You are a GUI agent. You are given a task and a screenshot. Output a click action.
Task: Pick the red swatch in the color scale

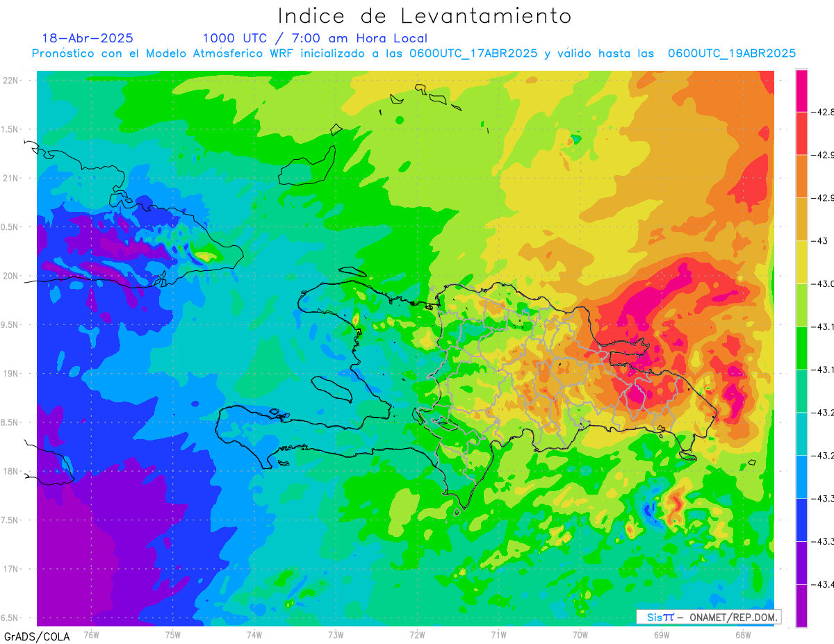coord(801,133)
